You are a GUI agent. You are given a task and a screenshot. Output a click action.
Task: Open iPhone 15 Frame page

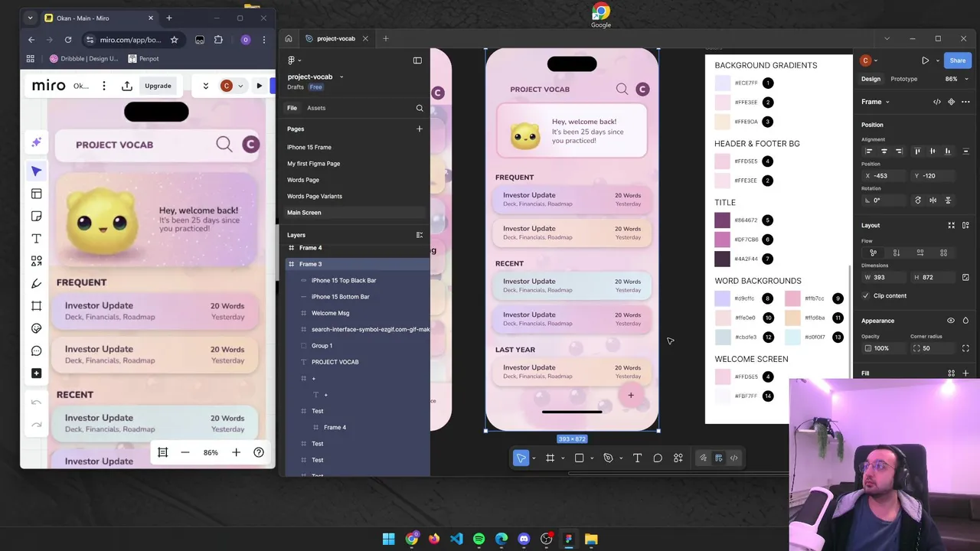(309, 147)
